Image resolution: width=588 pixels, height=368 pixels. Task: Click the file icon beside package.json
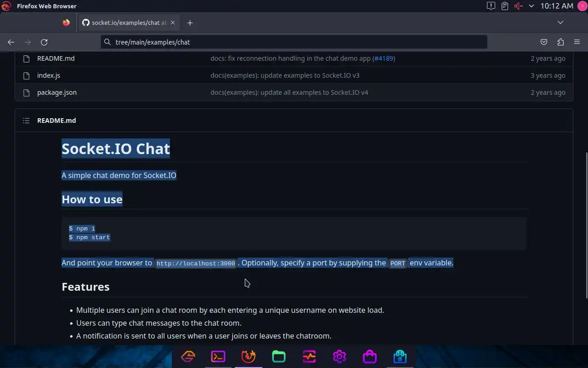[x=26, y=92]
